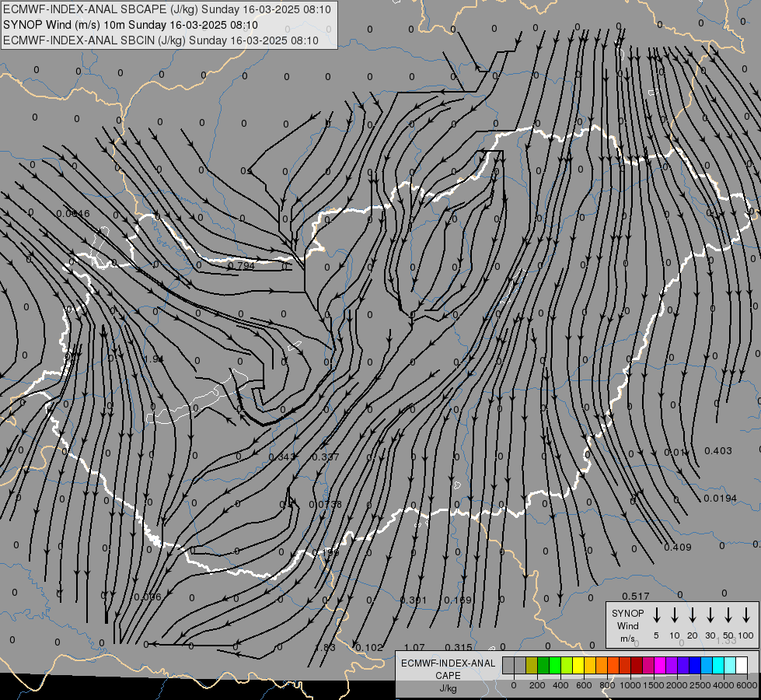This screenshot has width=761, height=700.
Task: Select the SBCAPE title line in header
Action: tap(167, 9)
